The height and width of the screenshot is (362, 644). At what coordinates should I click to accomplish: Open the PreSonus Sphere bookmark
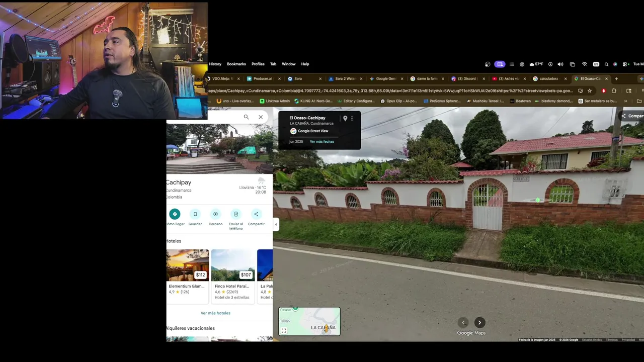442,101
